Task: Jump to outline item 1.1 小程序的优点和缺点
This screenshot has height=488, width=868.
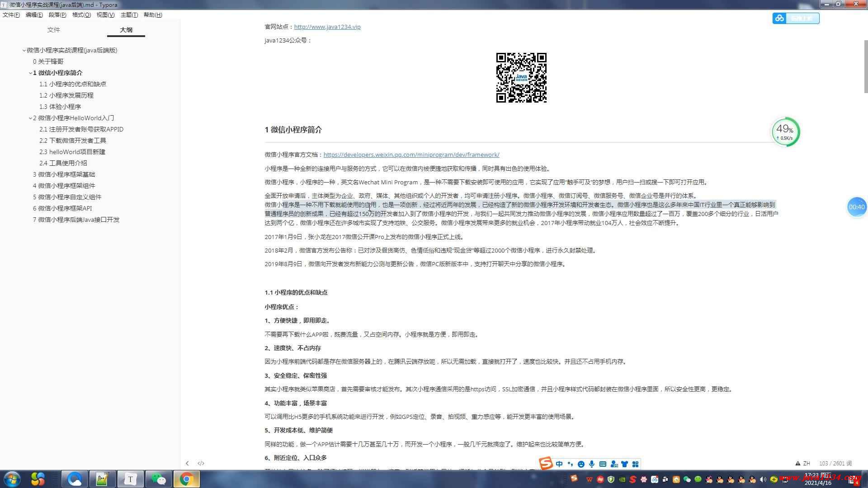Action: 73,84
